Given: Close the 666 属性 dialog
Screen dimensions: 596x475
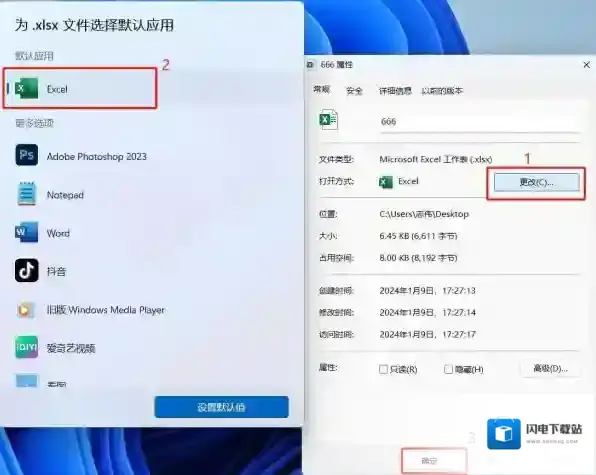Looking at the screenshot, I should tap(586, 65).
